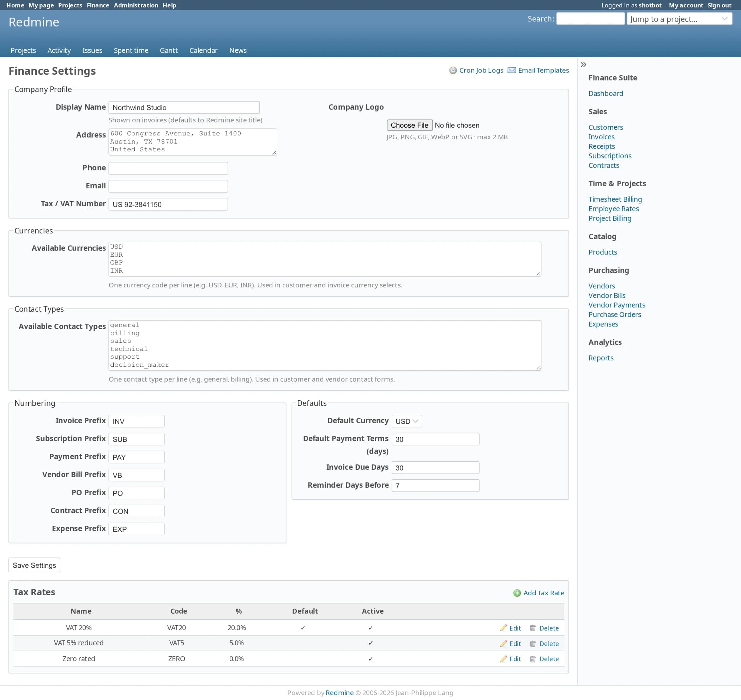Viewport: 741px width, 700px height.
Task: Click into the top Search box
Action: point(590,19)
